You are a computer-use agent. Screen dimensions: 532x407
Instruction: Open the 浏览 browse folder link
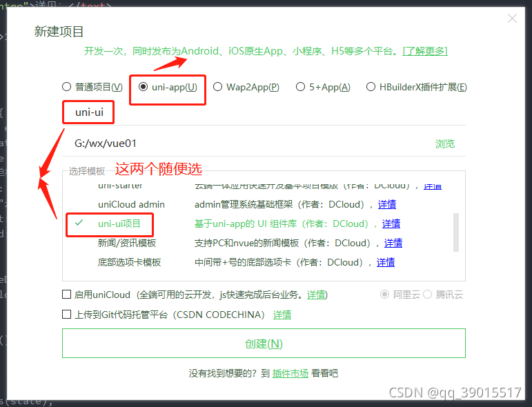[445, 143]
